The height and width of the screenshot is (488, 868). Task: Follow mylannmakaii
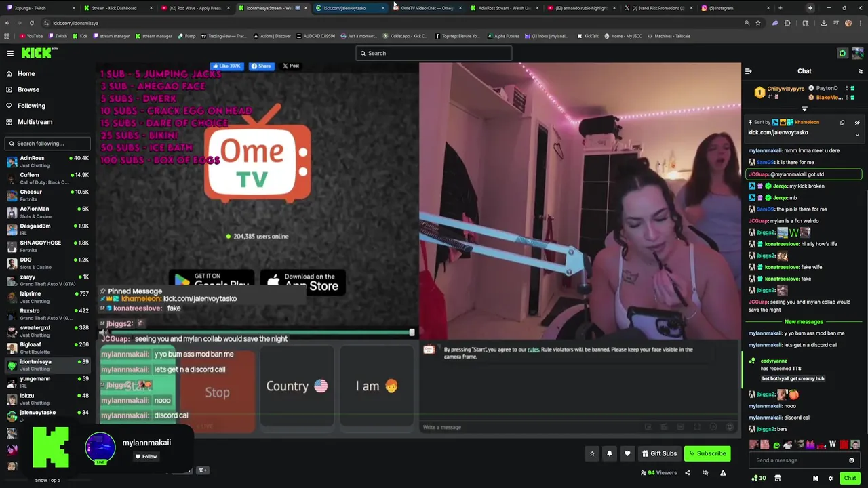tap(146, 456)
